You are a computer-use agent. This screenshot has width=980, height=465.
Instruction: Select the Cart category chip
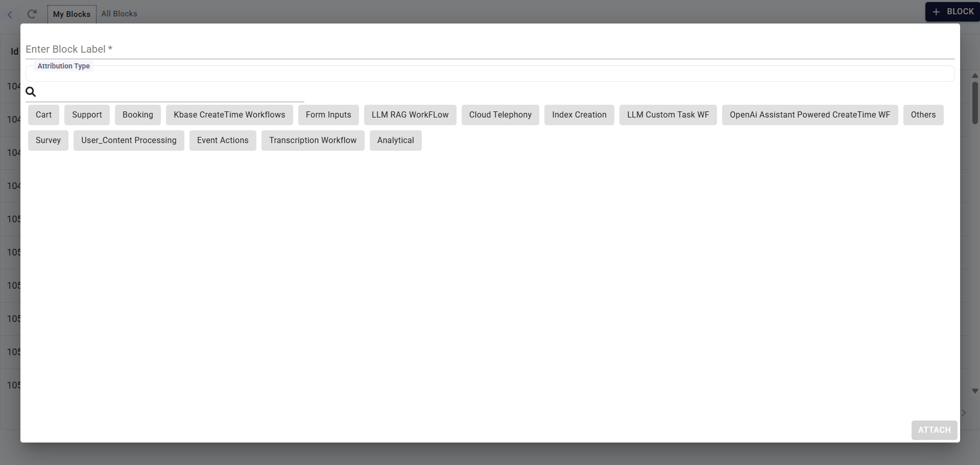(x=43, y=115)
